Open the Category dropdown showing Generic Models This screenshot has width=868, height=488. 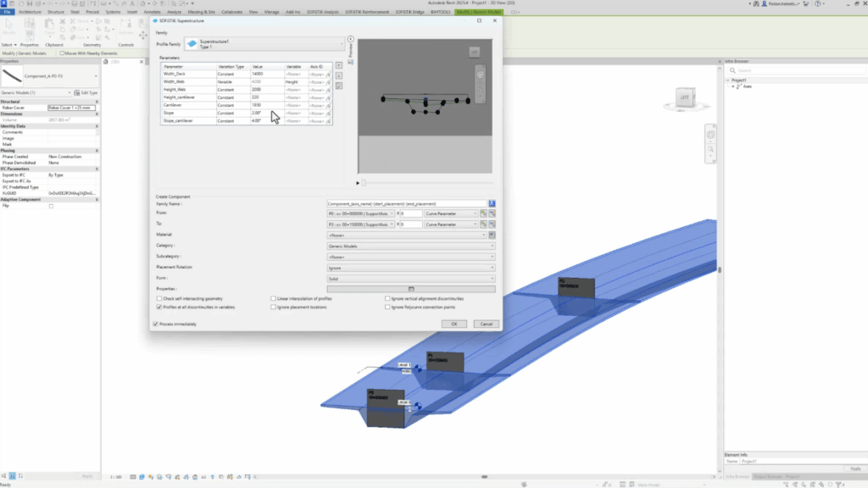coord(410,247)
